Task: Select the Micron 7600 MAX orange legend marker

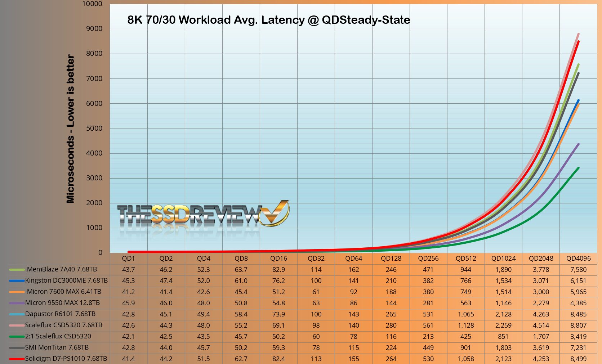Action: [x=17, y=292]
